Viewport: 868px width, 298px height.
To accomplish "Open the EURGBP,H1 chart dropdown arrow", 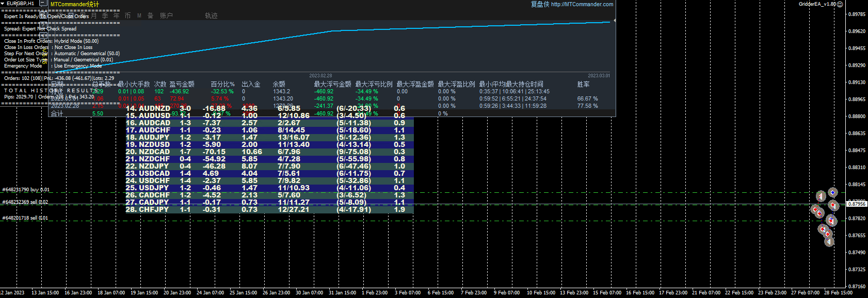I will point(3,4).
